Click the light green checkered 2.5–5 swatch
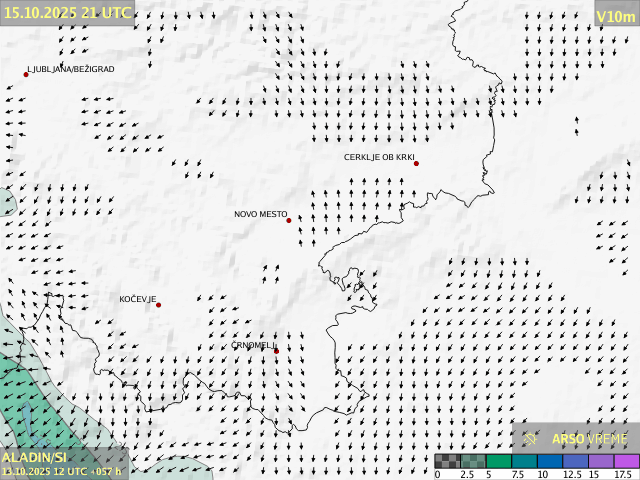Image resolution: width=640 pixels, height=480 pixels. (x=474, y=461)
